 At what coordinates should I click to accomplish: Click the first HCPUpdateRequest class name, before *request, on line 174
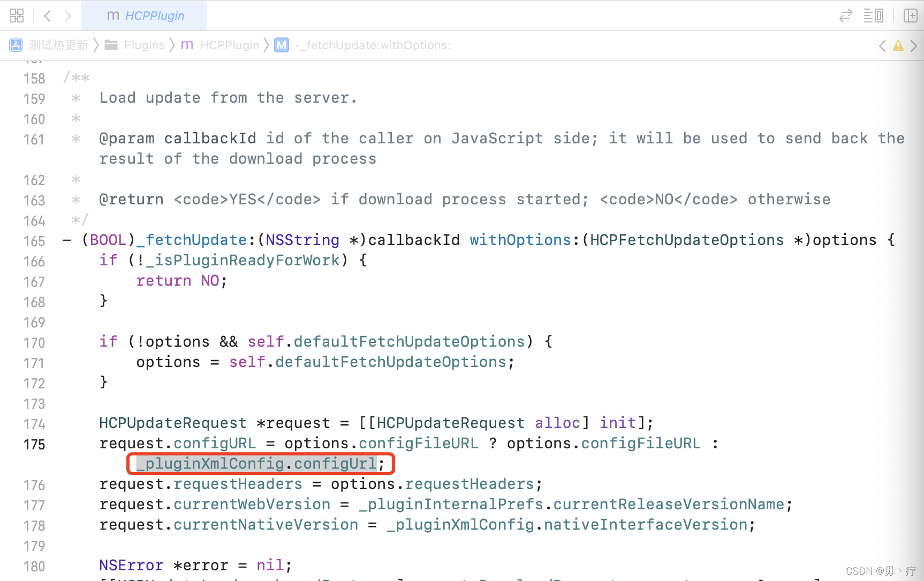point(173,423)
